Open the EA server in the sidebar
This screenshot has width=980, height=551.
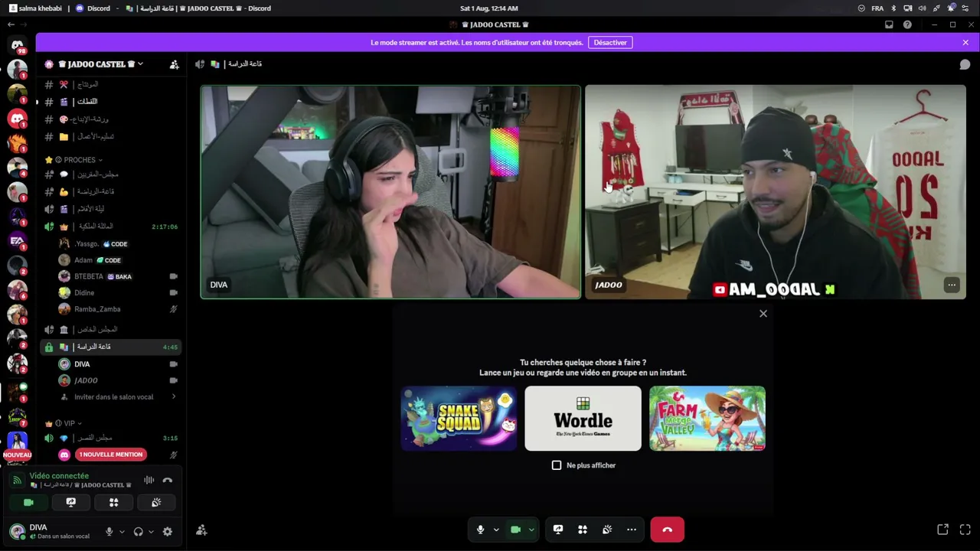click(17, 240)
